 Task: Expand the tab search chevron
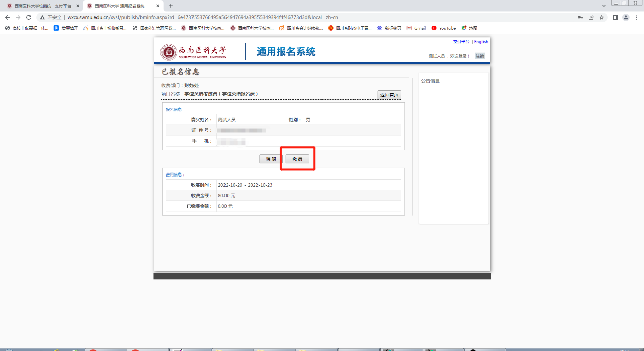604,5
